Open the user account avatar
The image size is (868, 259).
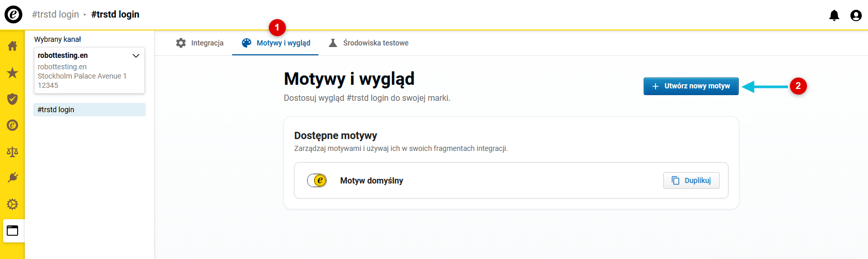(856, 16)
